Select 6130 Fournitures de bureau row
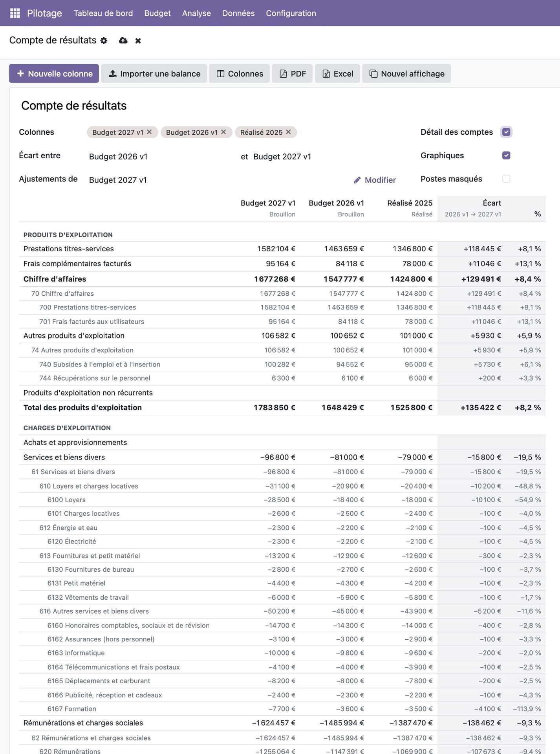 [282, 569]
